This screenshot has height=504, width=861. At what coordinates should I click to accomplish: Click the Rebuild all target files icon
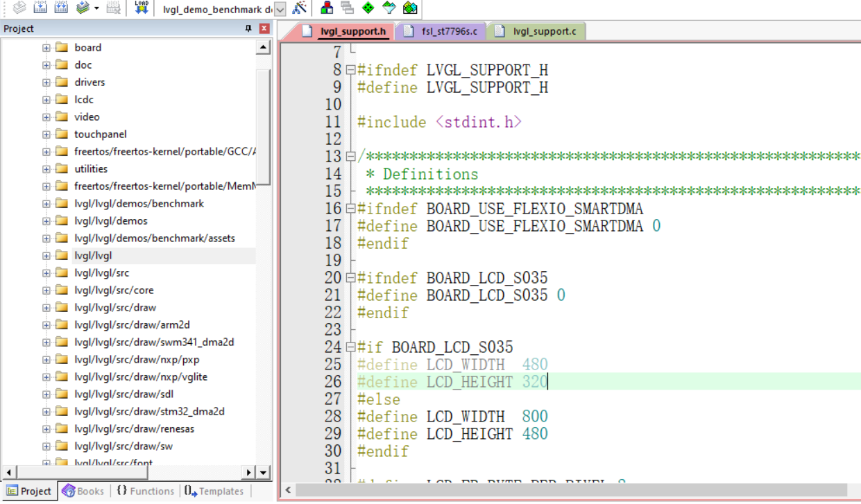[61, 8]
